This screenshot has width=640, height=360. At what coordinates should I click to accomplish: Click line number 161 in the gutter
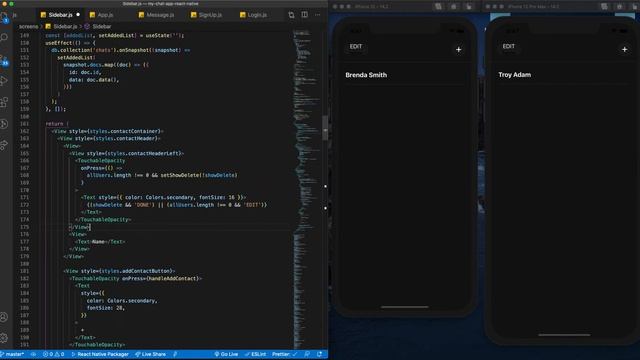[x=24, y=124]
